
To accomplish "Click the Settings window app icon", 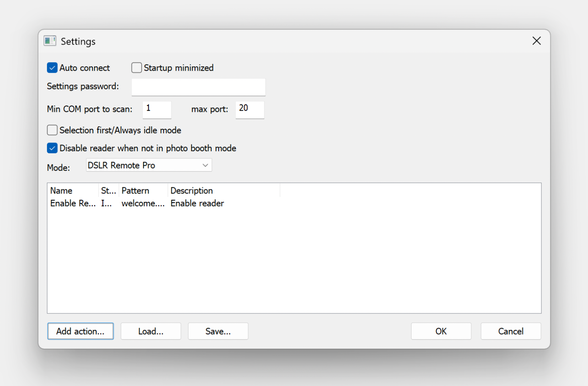I will click(x=50, y=41).
